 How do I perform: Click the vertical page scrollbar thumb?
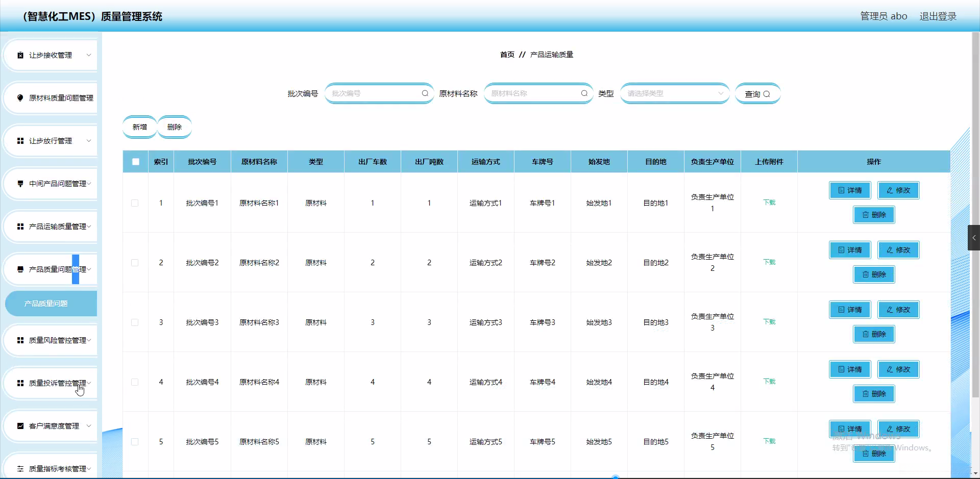[x=975, y=214]
